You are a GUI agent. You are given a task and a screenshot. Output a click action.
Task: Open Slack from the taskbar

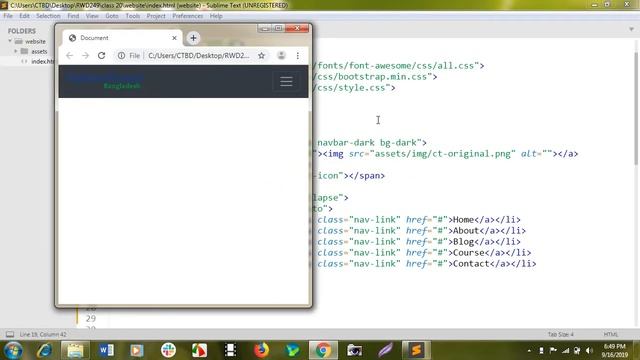pyautogui.click(x=168, y=350)
